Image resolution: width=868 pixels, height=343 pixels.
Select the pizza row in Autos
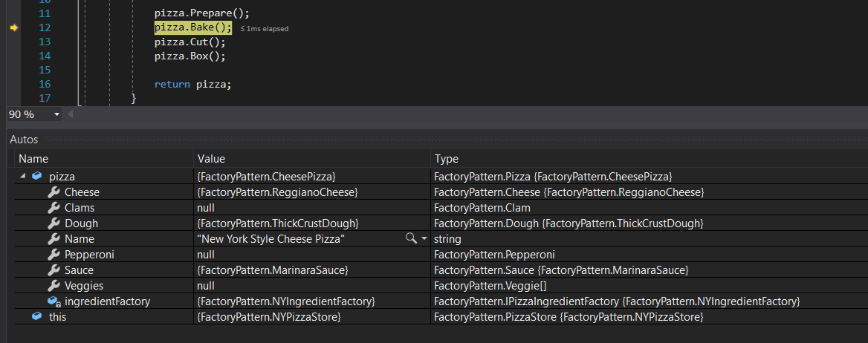pos(441,177)
